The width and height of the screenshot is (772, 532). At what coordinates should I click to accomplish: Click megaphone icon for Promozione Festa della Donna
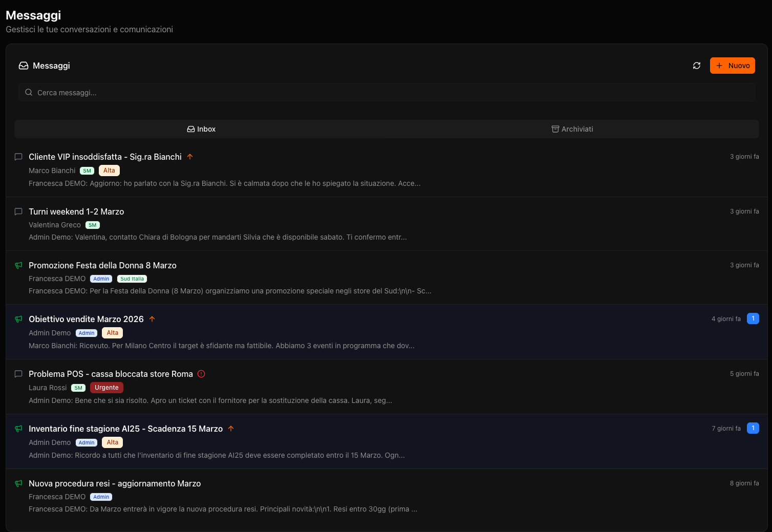(x=18, y=265)
